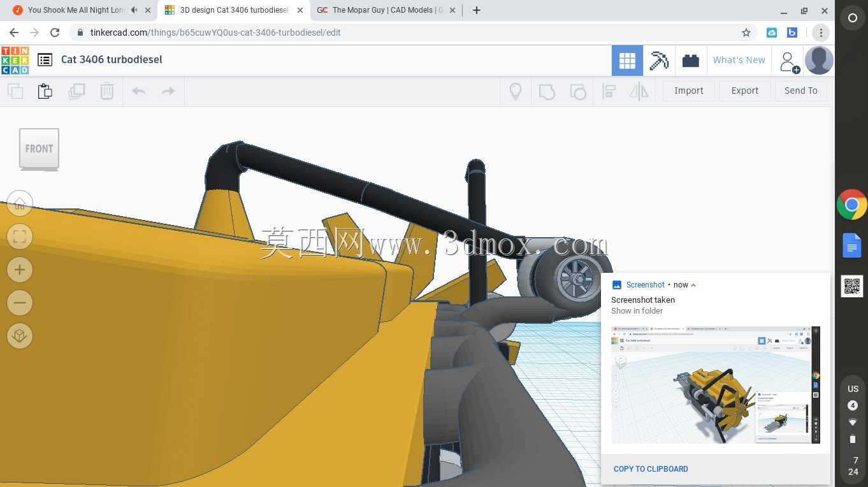The height and width of the screenshot is (487, 868).
Task: Open the Bricks mode icon
Action: [691, 61]
